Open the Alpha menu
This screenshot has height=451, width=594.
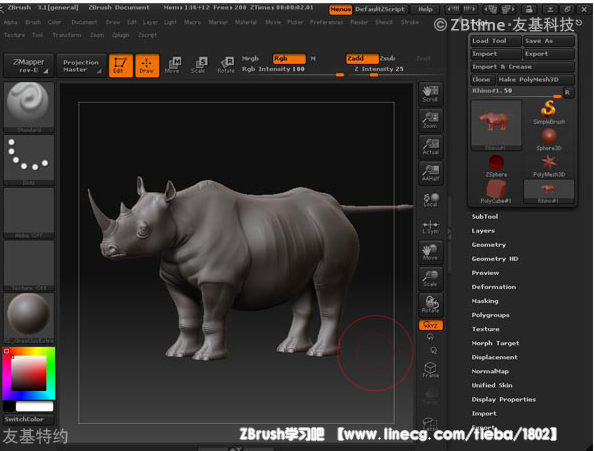(10, 22)
